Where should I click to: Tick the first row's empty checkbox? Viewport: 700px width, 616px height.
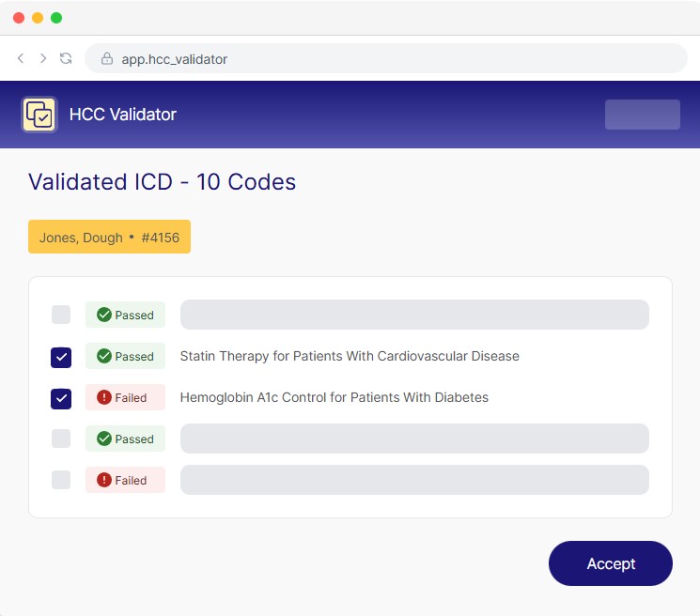[61, 316]
